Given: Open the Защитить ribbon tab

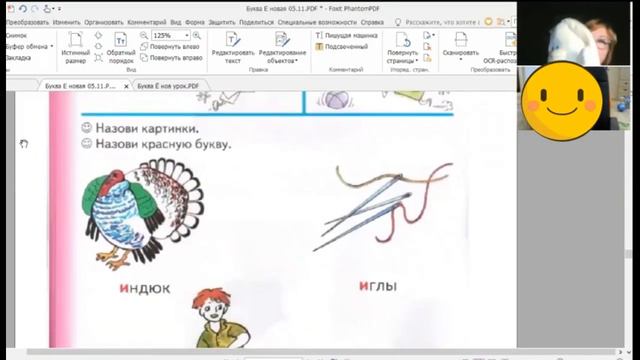Looking at the screenshot, I should (x=222, y=22).
